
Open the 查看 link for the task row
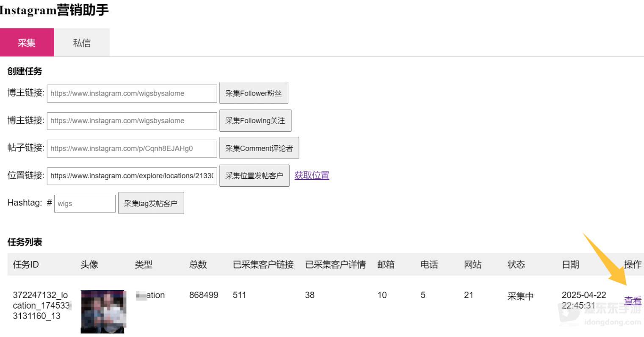click(633, 301)
